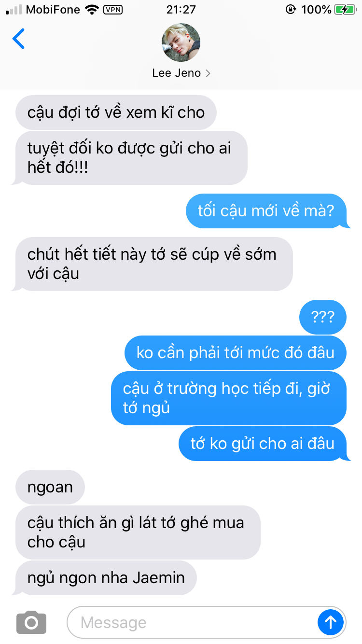The height and width of the screenshot is (644, 362).
Task: Tap the blue back arrow
Action: pyautogui.click(x=18, y=39)
